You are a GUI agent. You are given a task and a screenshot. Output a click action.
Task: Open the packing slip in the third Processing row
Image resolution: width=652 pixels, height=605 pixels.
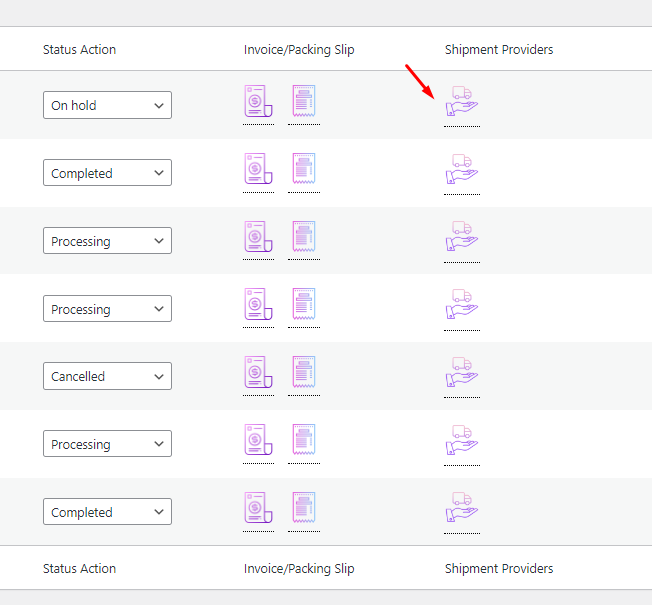pyautogui.click(x=304, y=440)
